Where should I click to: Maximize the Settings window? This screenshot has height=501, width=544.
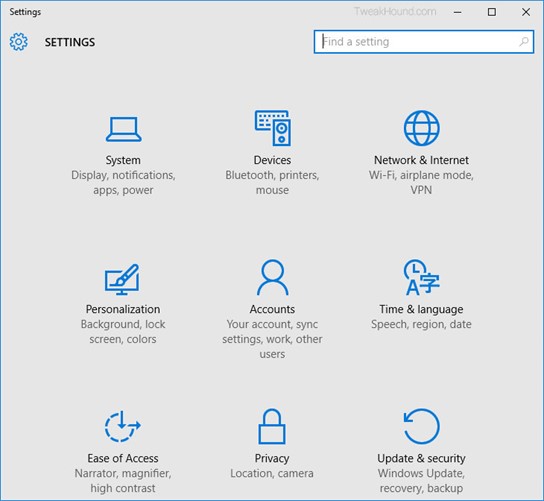click(492, 12)
